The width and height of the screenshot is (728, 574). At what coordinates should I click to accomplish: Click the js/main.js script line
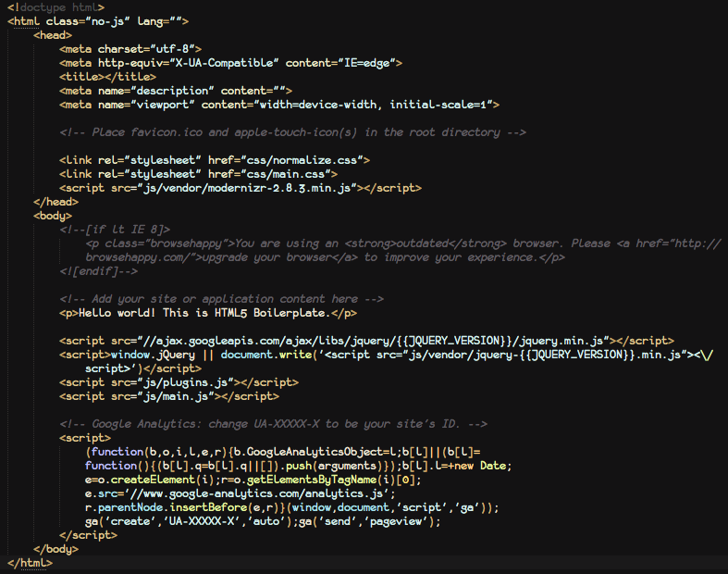pyautogui.click(x=169, y=397)
